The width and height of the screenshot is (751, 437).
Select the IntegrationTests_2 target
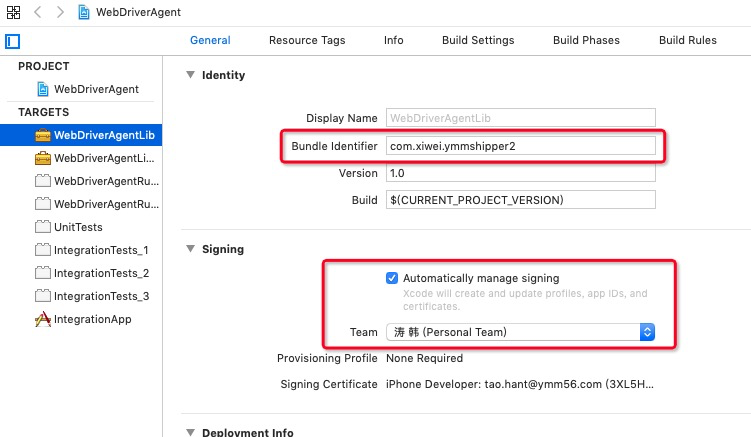pos(81,273)
